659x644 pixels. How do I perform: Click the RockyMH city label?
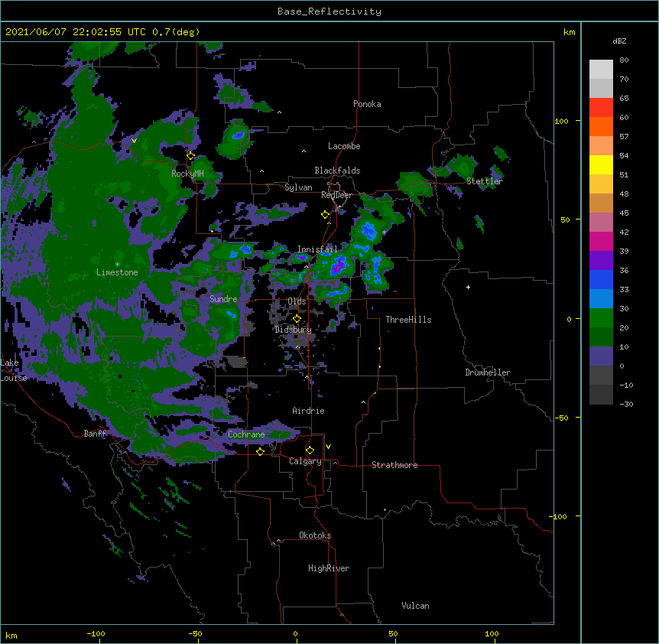point(187,173)
